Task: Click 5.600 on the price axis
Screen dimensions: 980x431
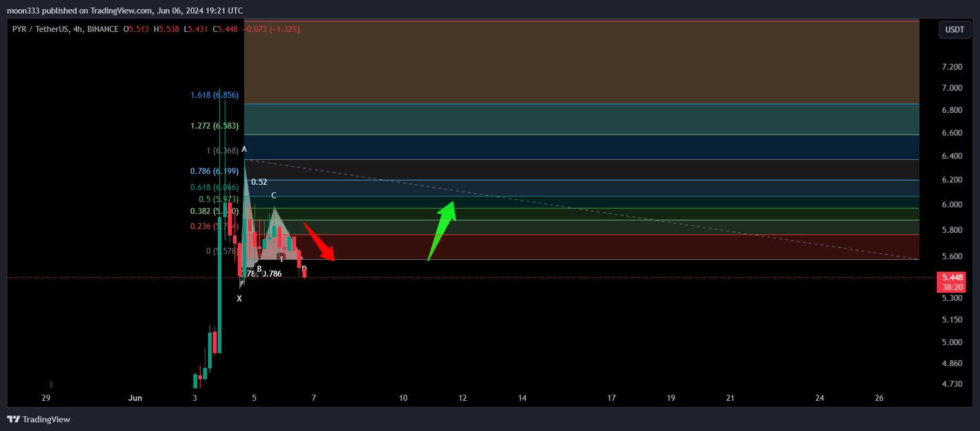Action: 952,257
